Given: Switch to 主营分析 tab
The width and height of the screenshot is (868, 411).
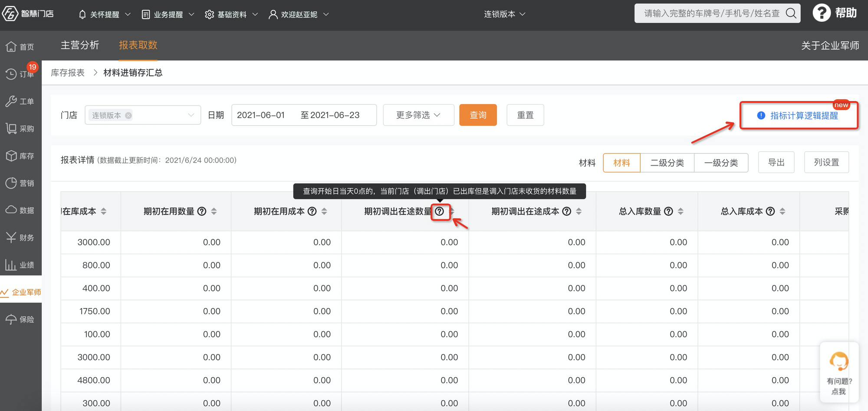Looking at the screenshot, I should pos(80,45).
